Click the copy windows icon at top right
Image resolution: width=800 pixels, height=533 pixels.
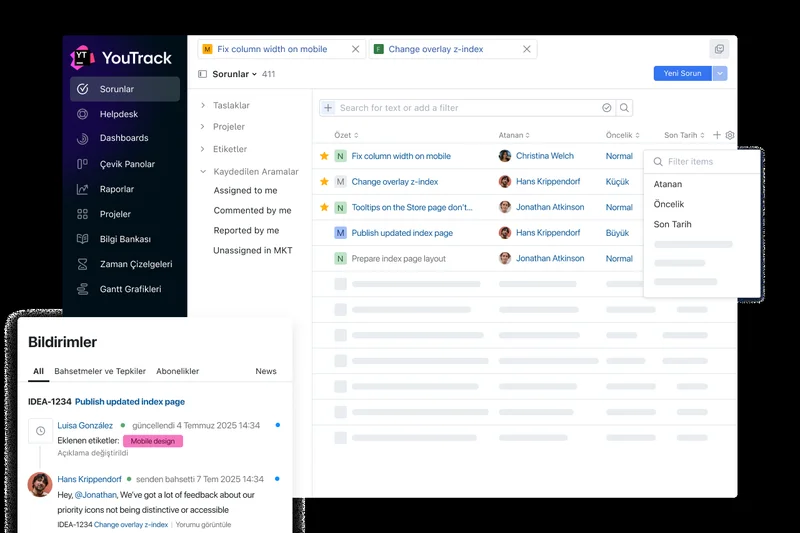719,49
